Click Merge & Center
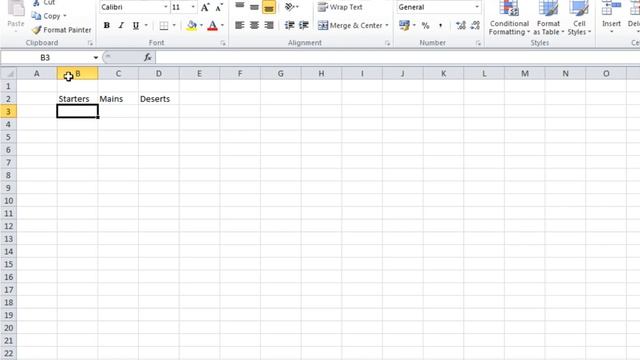This screenshot has height=360, width=640. point(351,25)
